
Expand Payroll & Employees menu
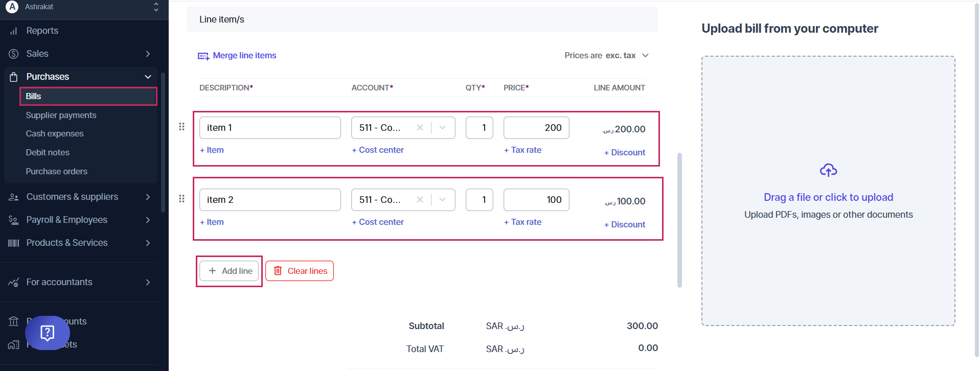pyautogui.click(x=148, y=220)
